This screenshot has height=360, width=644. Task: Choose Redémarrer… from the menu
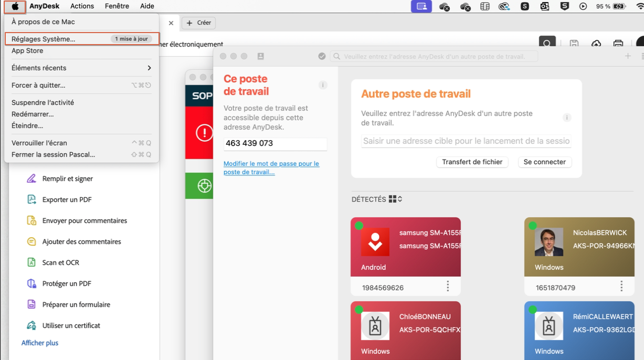[x=81, y=114]
